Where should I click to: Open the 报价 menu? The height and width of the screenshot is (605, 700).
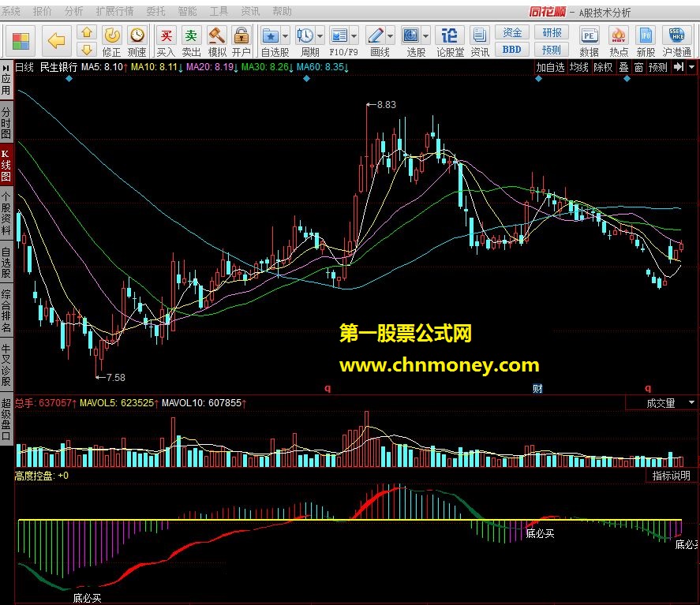pos(43,11)
